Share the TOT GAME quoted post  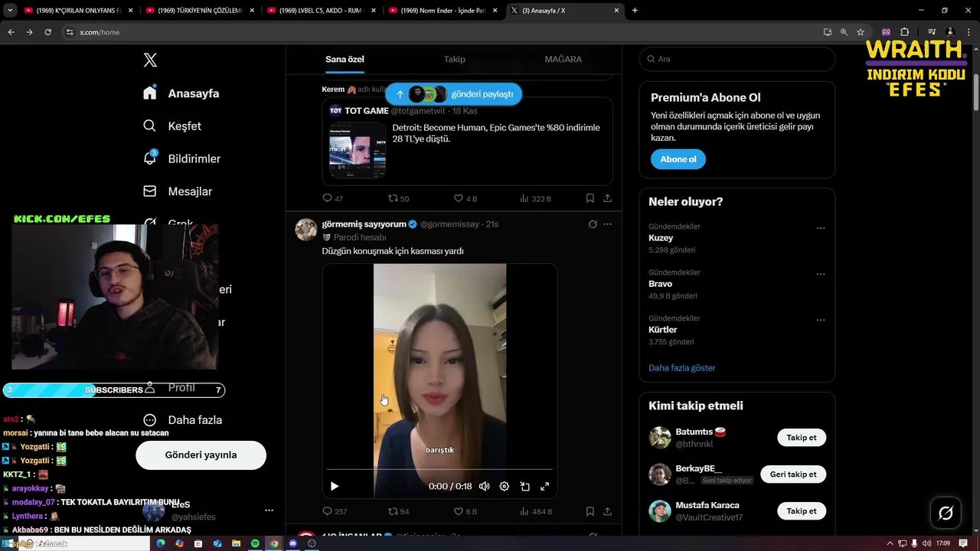coord(607,198)
